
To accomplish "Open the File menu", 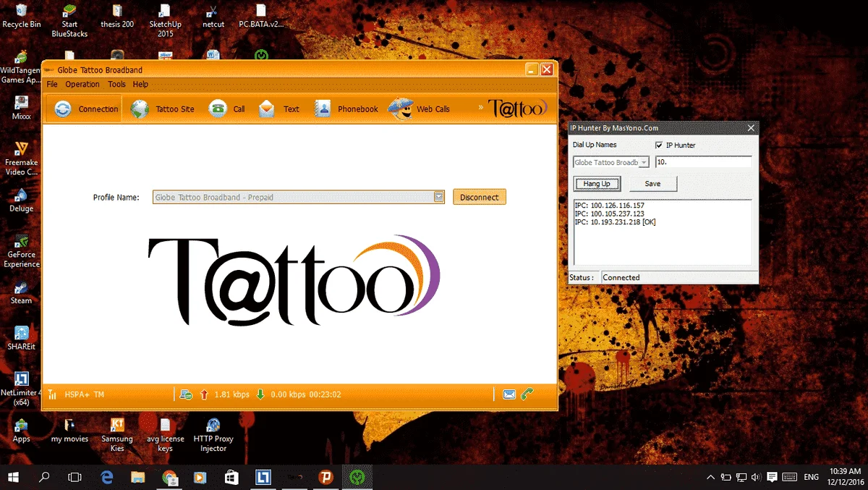I will tap(52, 85).
